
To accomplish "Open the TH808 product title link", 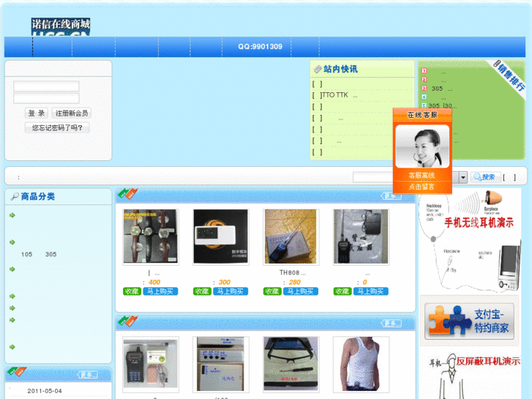I will pos(292,272).
